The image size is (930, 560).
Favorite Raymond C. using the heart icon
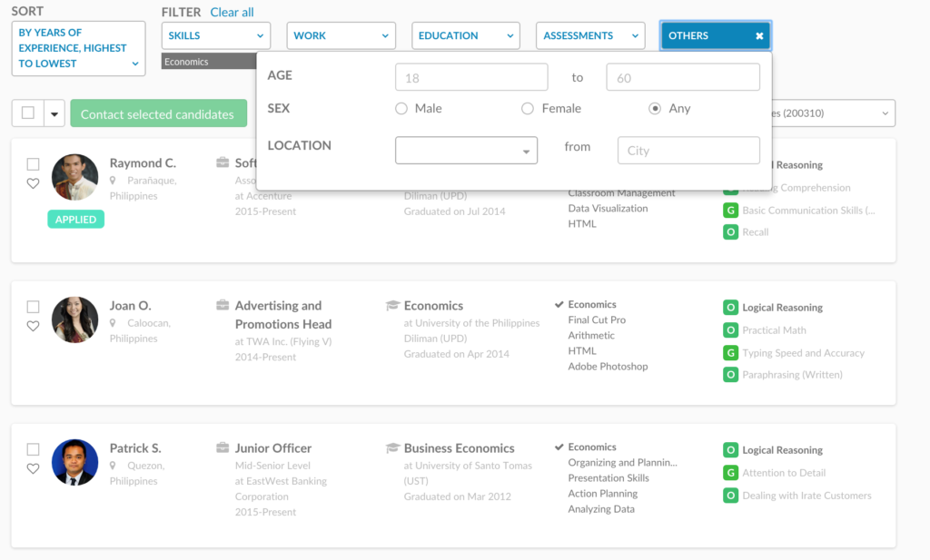click(x=34, y=182)
